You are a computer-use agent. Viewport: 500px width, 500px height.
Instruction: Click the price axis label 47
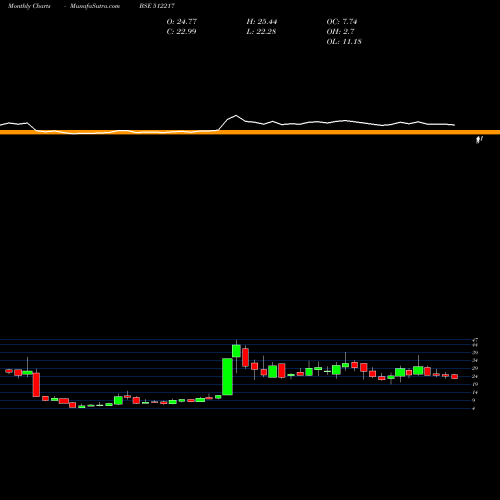(475, 340)
